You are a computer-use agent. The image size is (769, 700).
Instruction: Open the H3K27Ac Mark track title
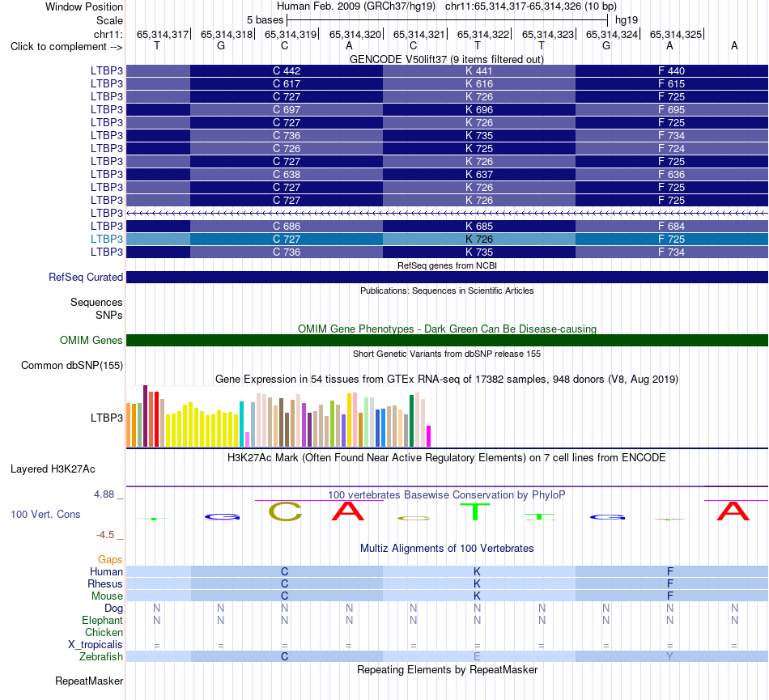(447, 458)
